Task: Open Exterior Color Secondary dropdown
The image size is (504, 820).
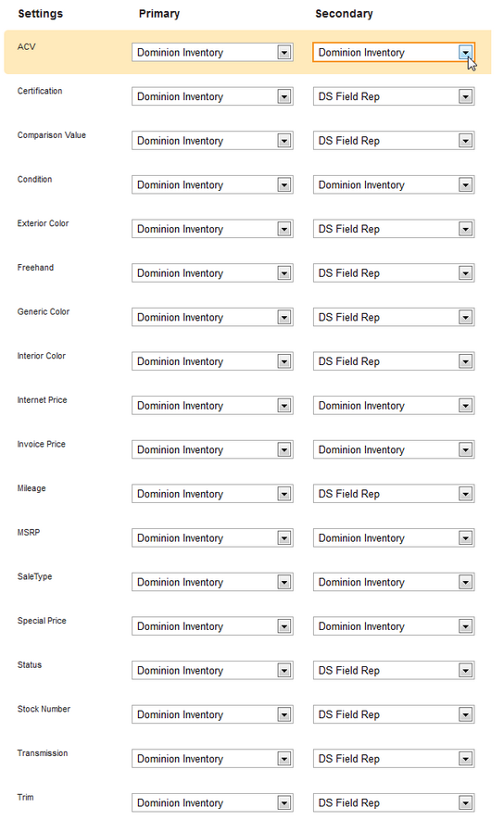Action: coord(394,229)
